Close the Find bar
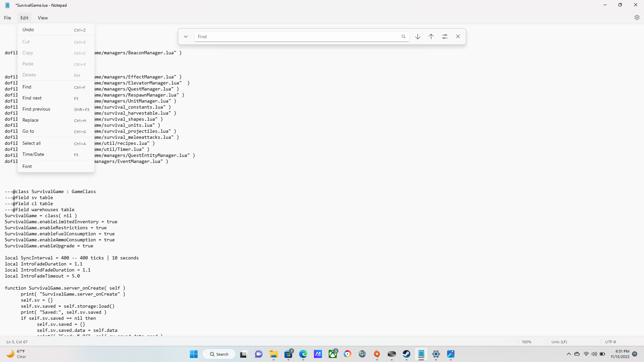Screen dimensions: 644x362 [x=458, y=37]
